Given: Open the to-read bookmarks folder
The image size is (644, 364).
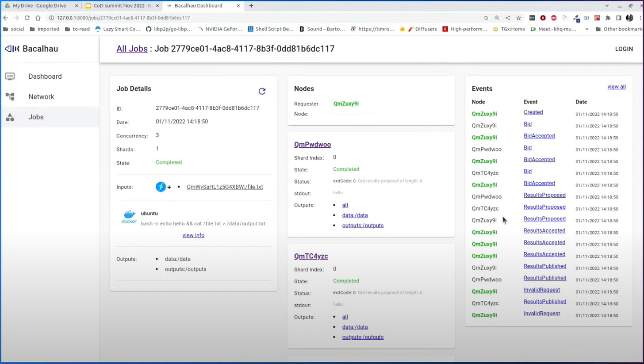Looking at the screenshot, I should (x=77, y=29).
